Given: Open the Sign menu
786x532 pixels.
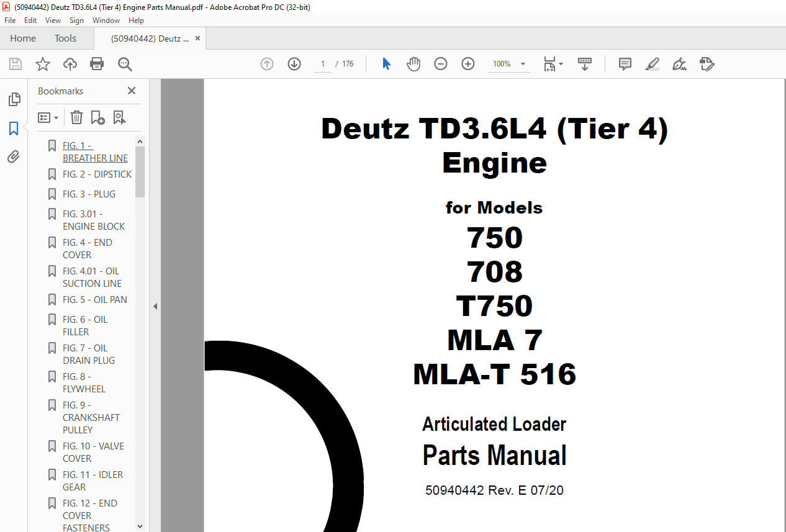Looking at the screenshot, I should click(x=76, y=20).
